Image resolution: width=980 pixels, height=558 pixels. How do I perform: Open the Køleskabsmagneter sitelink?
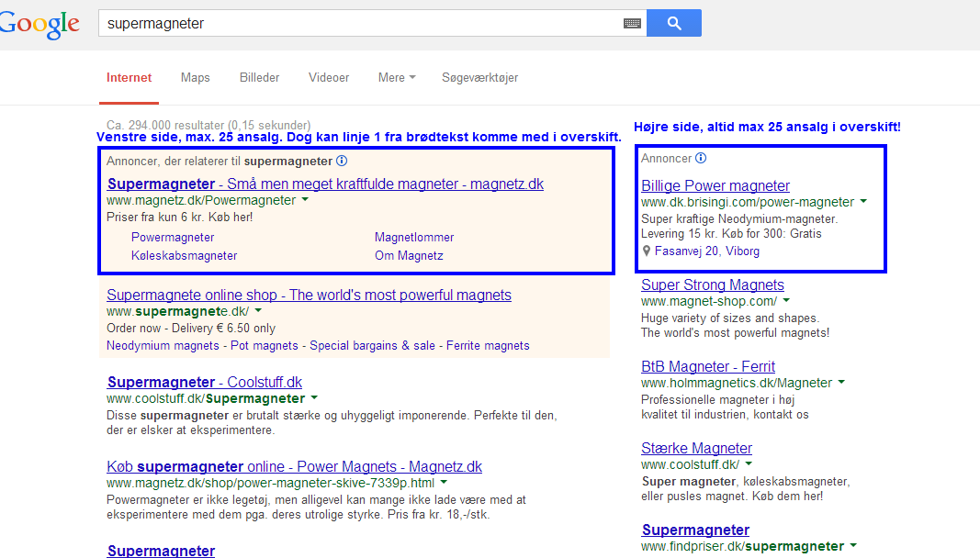[185, 255]
